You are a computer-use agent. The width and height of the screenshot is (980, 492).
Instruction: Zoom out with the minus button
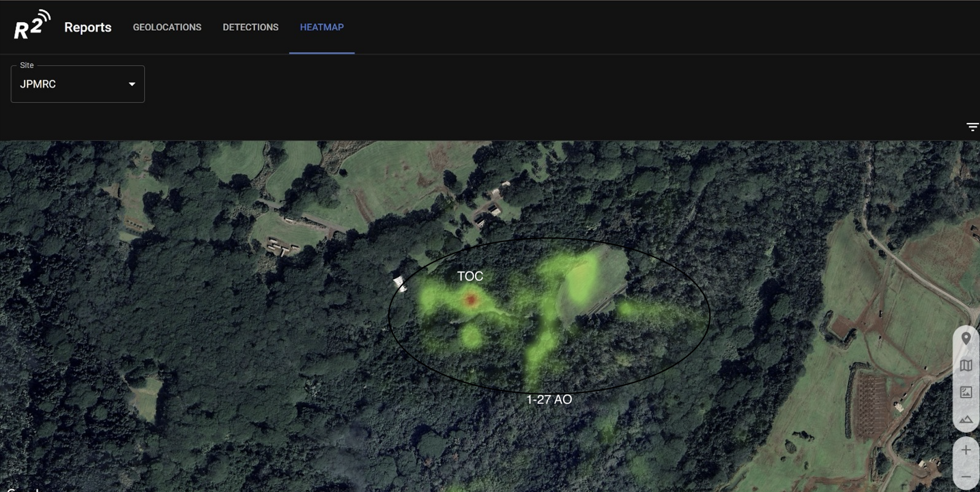pos(966,477)
